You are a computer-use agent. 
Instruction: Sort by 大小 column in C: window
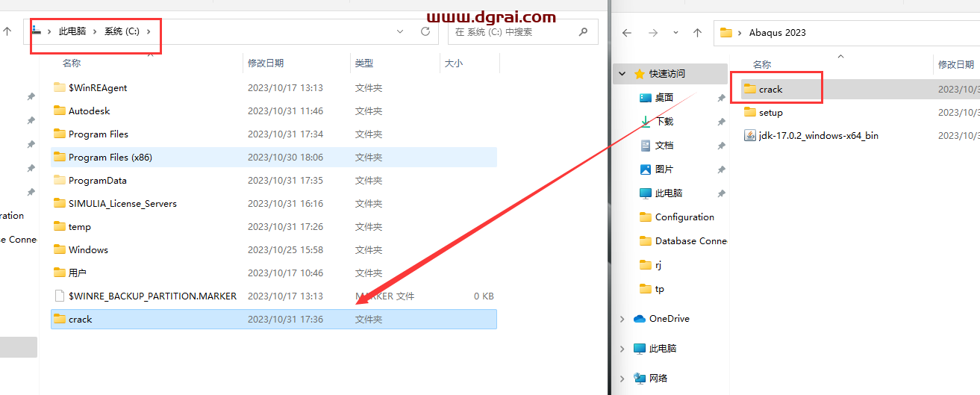[x=454, y=63]
